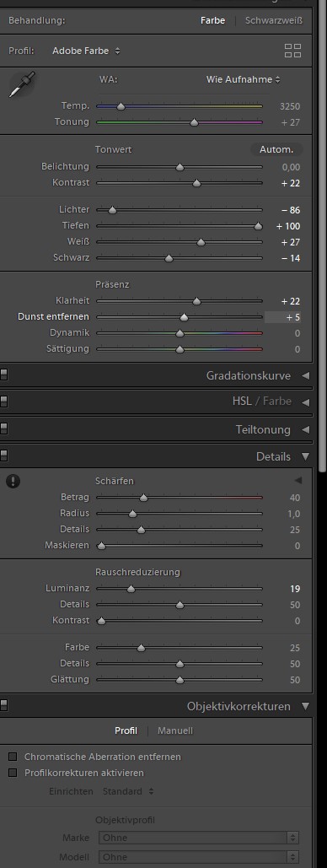This screenshot has width=327, height=868.
Task: Switch to the Manuell tab
Action: tap(174, 731)
